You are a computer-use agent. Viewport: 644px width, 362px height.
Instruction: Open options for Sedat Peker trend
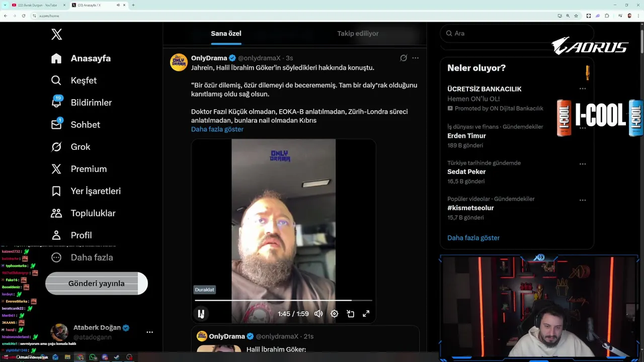click(x=583, y=164)
